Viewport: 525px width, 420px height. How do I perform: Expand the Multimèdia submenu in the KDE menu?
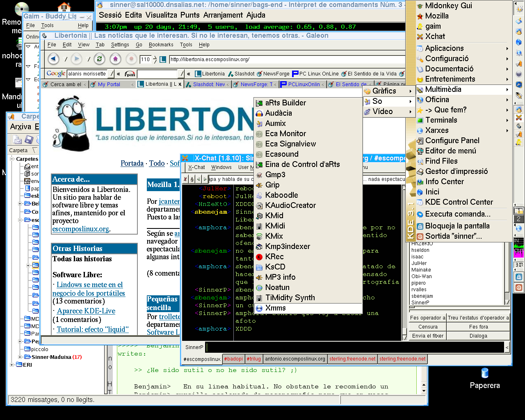(x=463, y=89)
